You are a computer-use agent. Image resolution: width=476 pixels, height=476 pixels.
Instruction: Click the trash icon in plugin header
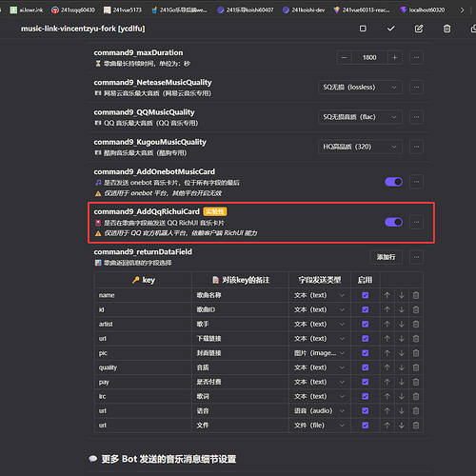(446, 29)
